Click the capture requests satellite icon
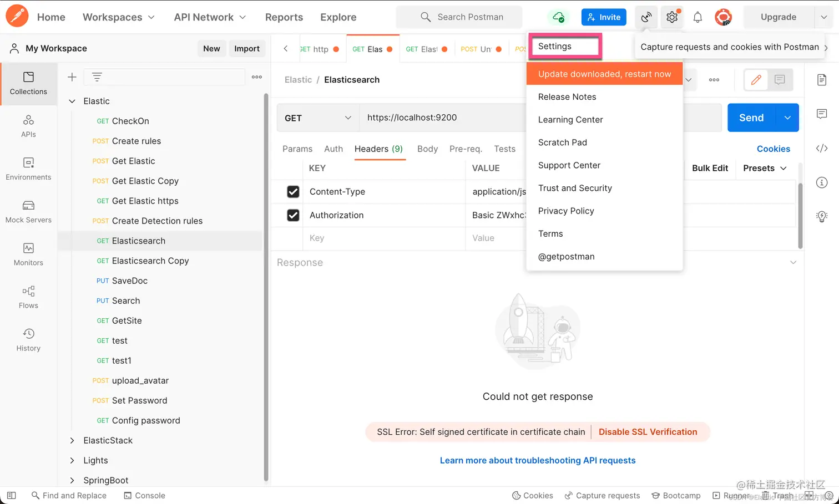 click(646, 17)
